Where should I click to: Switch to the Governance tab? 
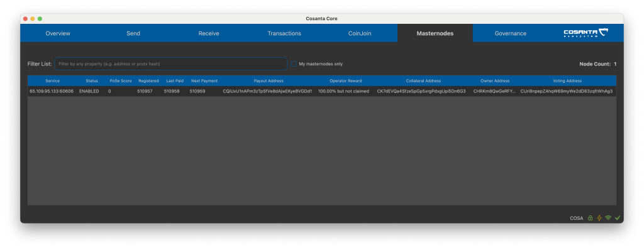click(x=511, y=33)
